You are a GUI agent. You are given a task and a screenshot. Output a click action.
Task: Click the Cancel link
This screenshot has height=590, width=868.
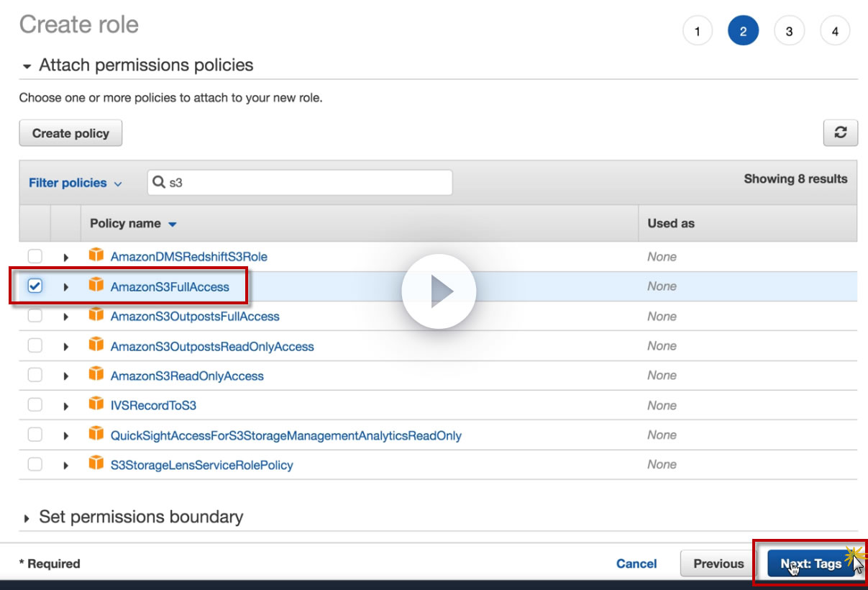click(x=636, y=564)
